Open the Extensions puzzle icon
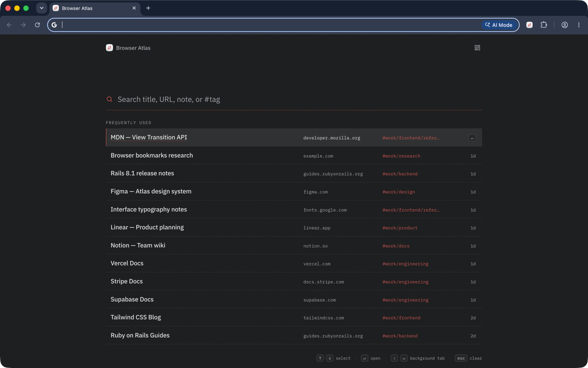Image resolution: width=588 pixels, height=368 pixels. pyautogui.click(x=544, y=25)
